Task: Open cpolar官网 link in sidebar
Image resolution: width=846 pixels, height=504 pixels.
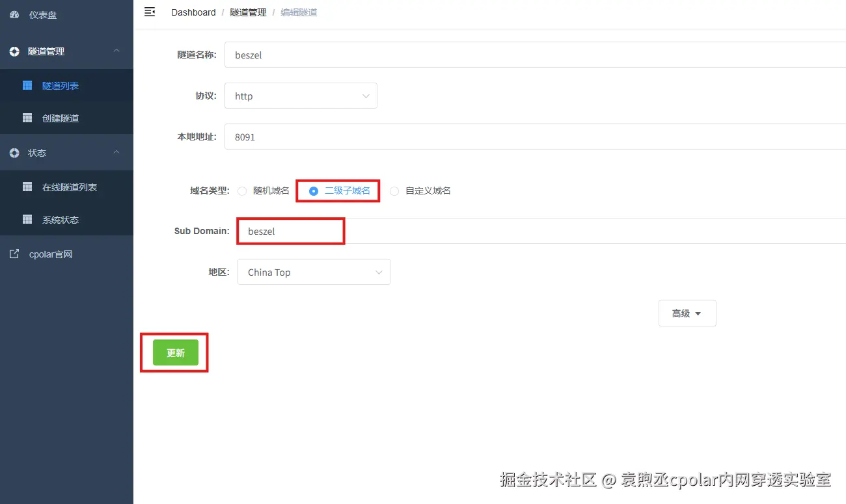Action: [x=66, y=254]
